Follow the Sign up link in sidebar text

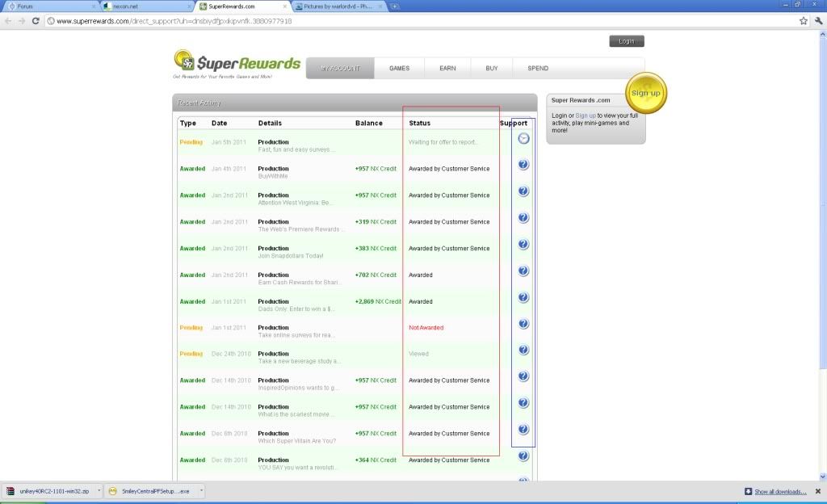(586, 115)
